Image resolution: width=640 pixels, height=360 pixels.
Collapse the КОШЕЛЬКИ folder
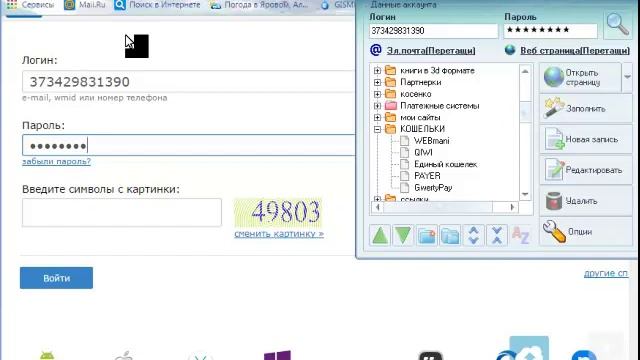[x=377, y=129]
